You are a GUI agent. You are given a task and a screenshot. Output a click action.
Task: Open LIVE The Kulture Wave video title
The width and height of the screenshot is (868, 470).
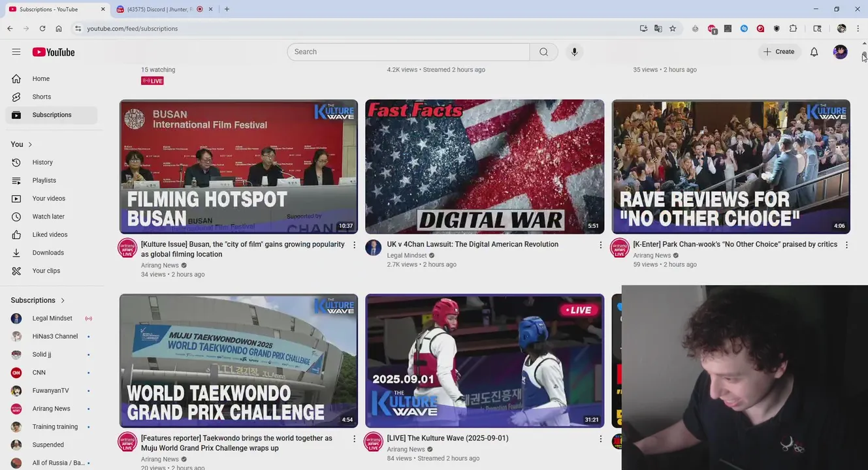click(x=447, y=438)
